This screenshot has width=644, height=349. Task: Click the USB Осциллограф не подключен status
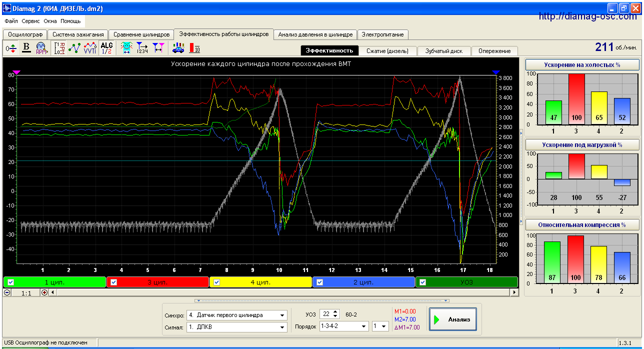(45, 342)
